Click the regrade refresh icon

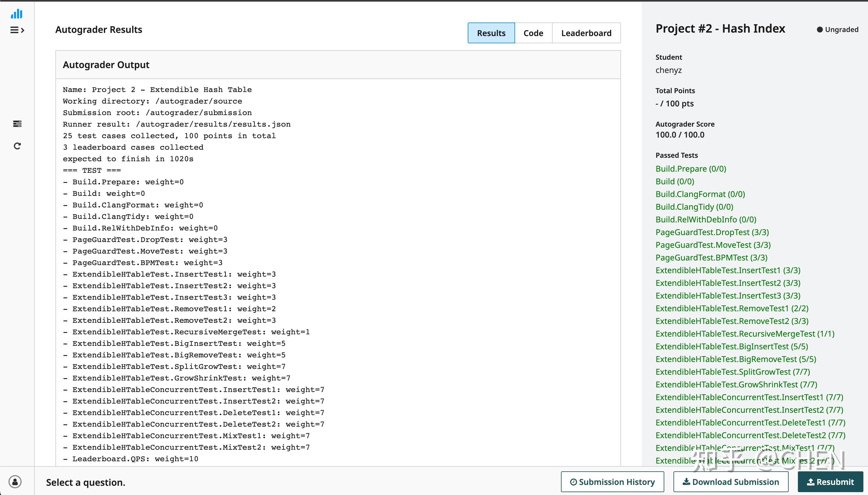point(17,145)
